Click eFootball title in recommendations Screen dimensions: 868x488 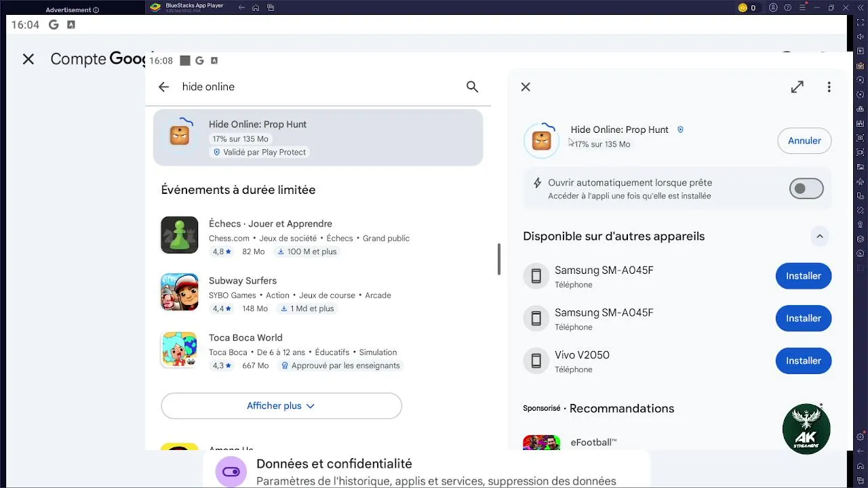click(594, 443)
